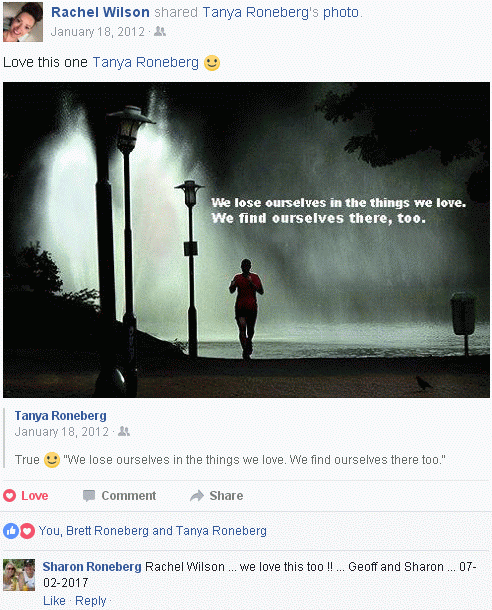Toggle the Love reaction button
492x610 pixels.
point(26,496)
